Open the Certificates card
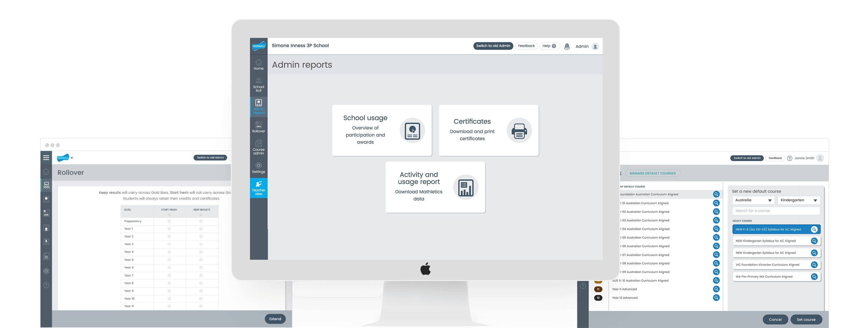868x328 pixels. tap(489, 130)
